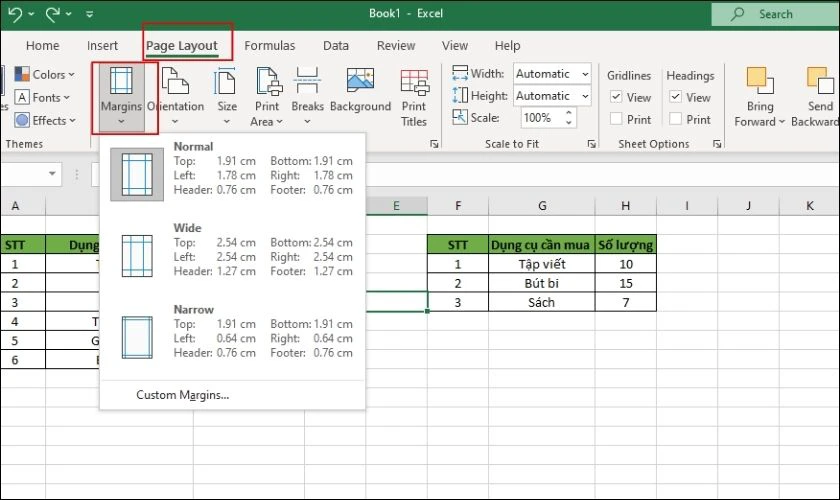This screenshot has width=840, height=500.
Task: Click the Orientation page icon
Action: (175, 81)
